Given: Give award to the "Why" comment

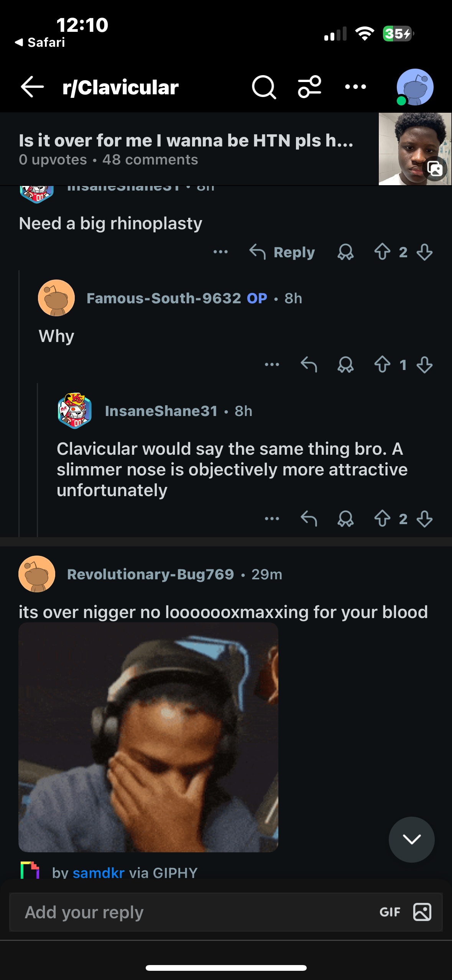Looking at the screenshot, I should click(345, 365).
